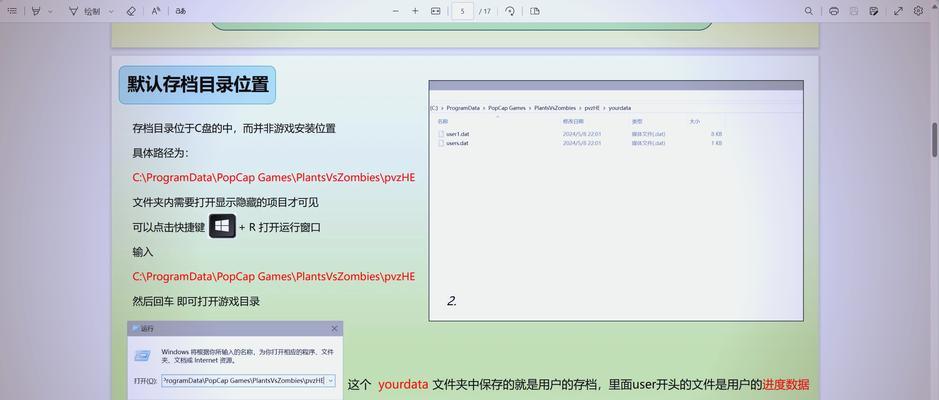The width and height of the screenshot is (939, 400).
Task: Open the table of contents panel
Action: 12,11
